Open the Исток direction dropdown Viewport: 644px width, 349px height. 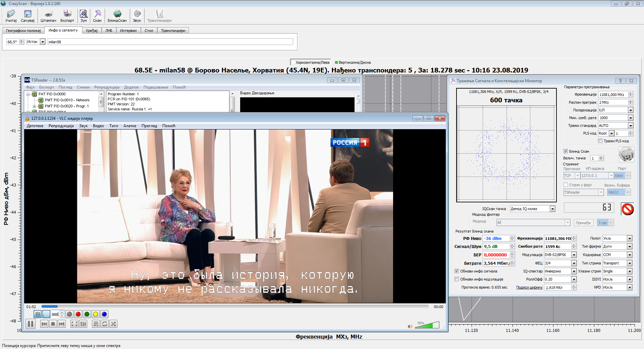click(43, 42)
